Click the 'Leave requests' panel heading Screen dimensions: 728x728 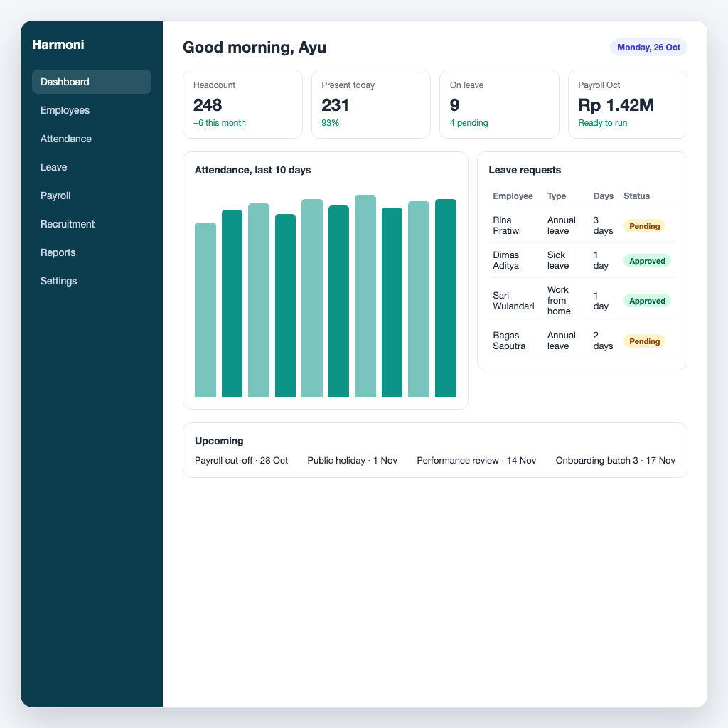[525, 170]
